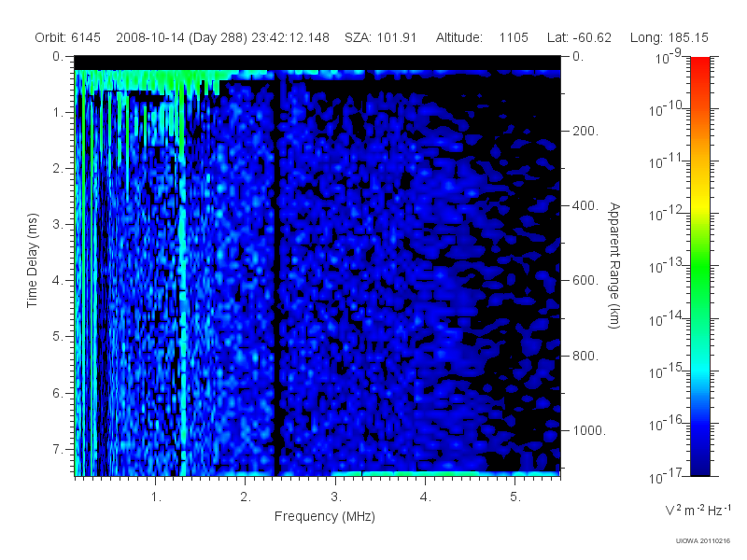Click the frequency tick label '1.'
The image size is (747, 560).
pos(156,497)
